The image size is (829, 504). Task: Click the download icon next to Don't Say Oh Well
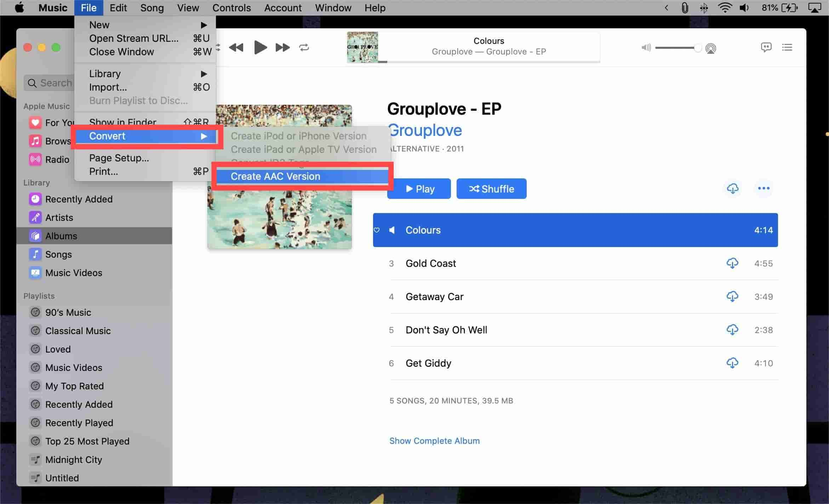[x=732, y=330]
